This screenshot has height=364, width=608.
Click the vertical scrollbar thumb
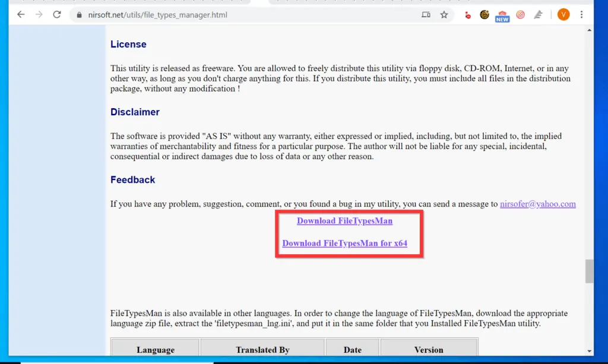(589, 271)
